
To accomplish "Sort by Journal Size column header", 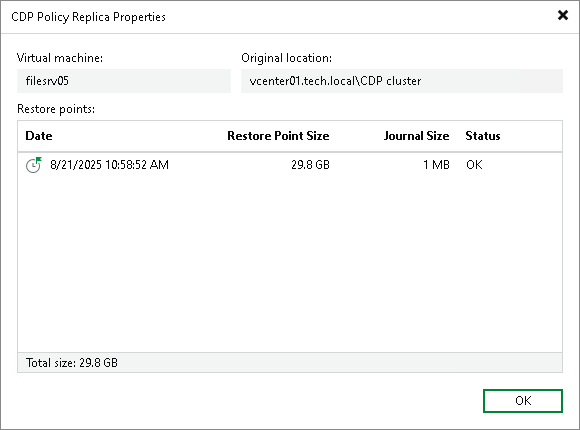I will [x=417, y=136].
